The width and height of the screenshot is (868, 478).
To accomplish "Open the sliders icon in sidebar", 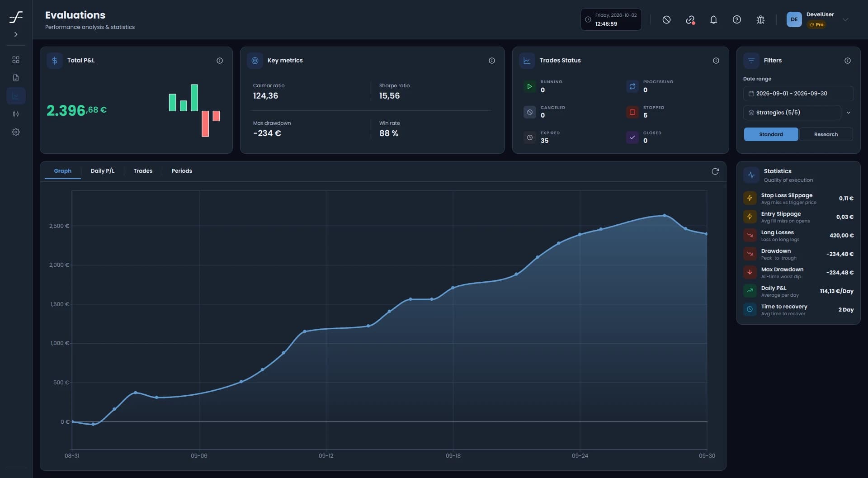I will 16,114.
